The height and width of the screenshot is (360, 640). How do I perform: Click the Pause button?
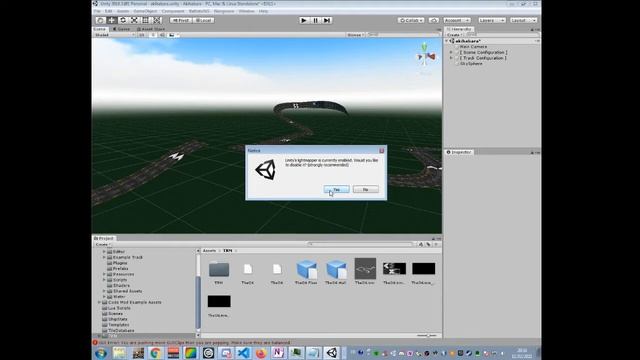315,20
